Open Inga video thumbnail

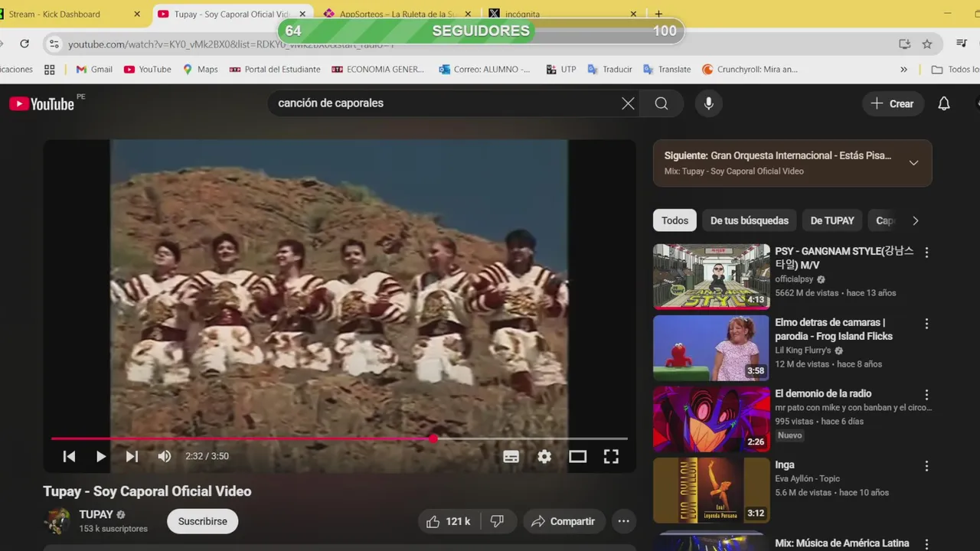click(x=711, y=490)
